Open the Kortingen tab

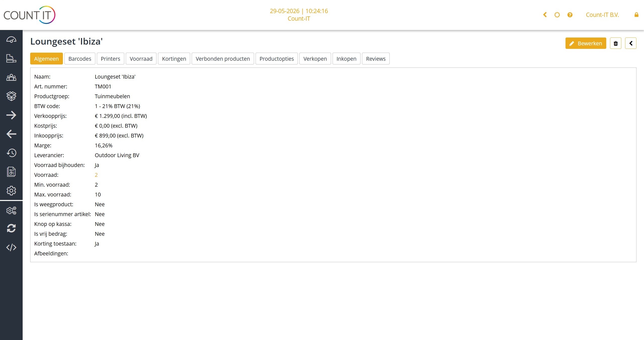pyautogui.click(x=174, y=59)
